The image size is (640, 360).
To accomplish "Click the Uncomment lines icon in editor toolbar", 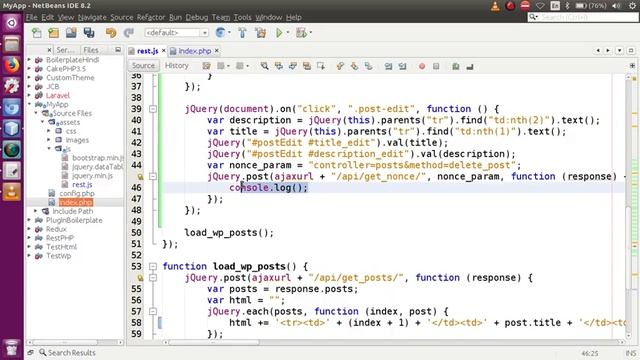I will tap(470, 66).
